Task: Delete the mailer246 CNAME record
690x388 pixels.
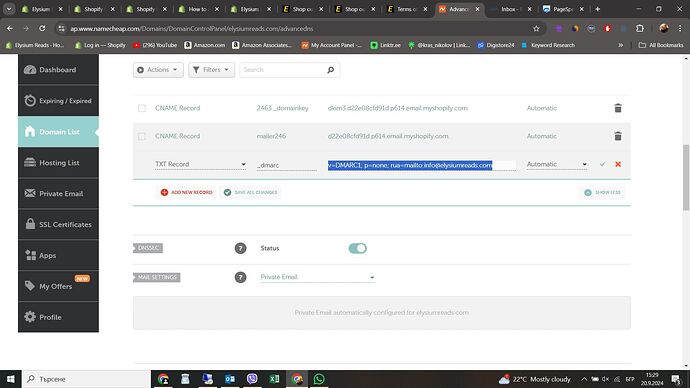Action: pos(618,136)
